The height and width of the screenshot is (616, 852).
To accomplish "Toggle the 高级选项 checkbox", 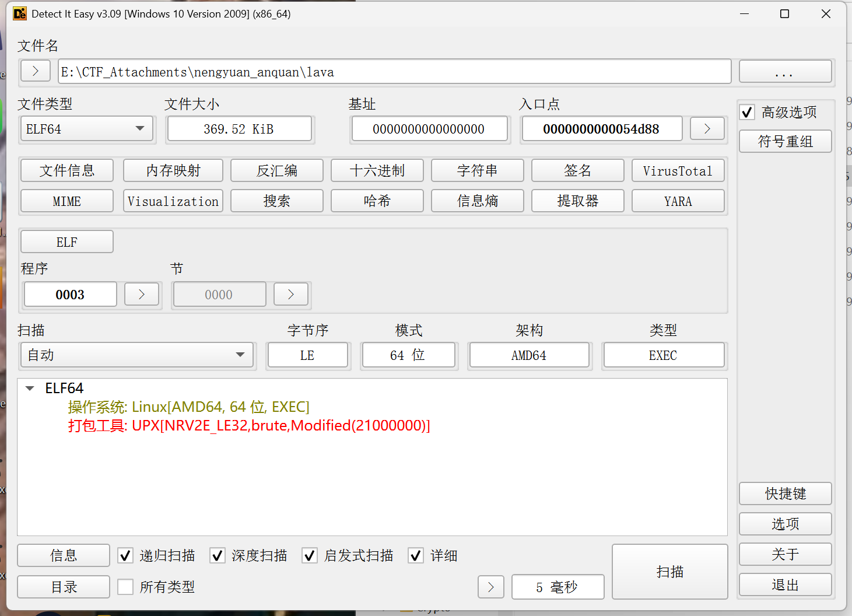I will (x=747, y=112).
